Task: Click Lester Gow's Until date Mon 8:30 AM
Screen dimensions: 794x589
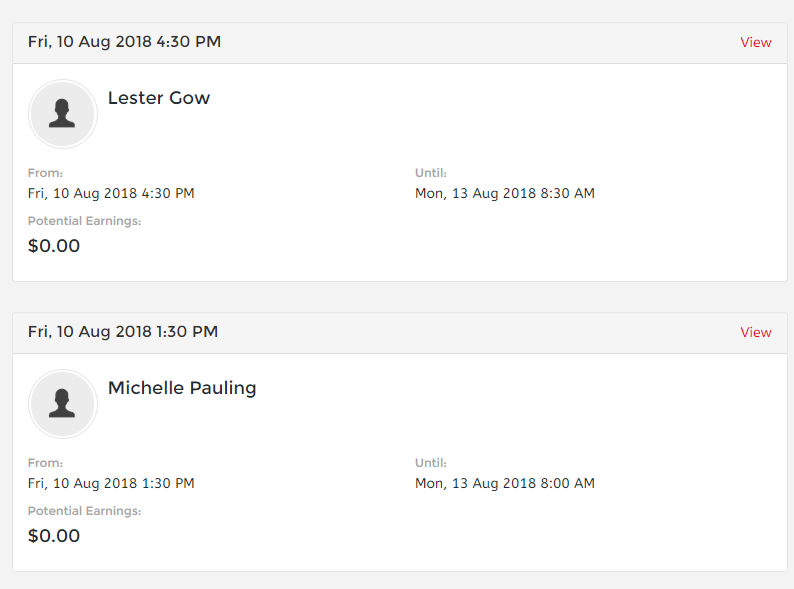Action: (x=505, y=193)
